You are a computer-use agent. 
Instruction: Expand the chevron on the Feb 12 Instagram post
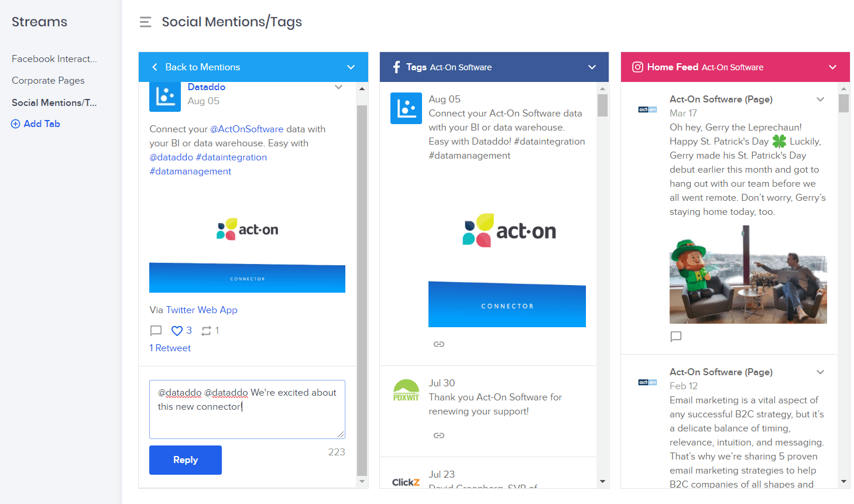click(820, 372)
